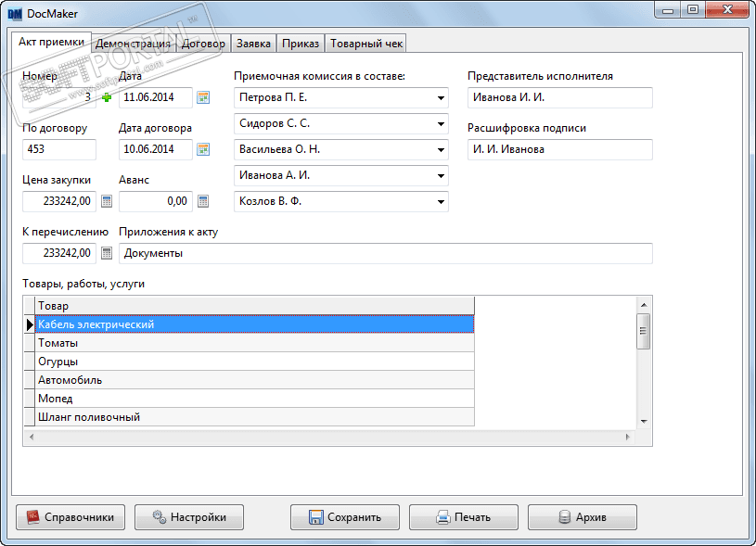Switch to the Акт приемки tab
This screenshot has height=546, width=756.
[52, 42]
